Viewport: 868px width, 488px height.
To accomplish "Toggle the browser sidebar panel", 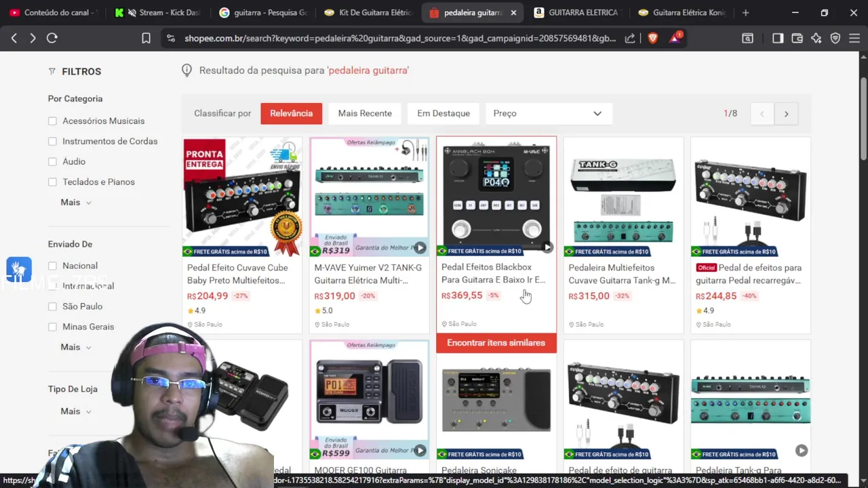I will coord(778,39).
